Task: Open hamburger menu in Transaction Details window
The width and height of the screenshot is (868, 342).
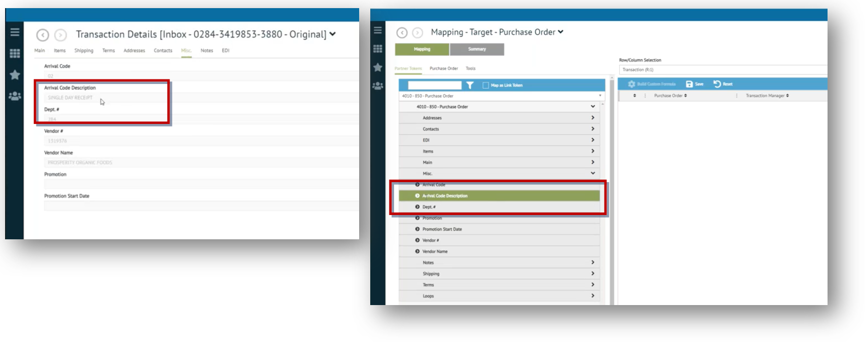Action: pyautogui.click(x=15, y=32)
